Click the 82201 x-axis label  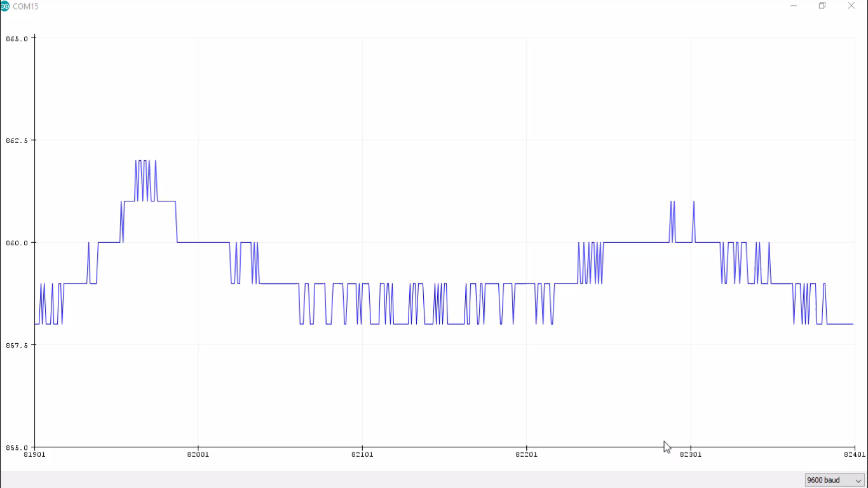[x=526, y=454]
